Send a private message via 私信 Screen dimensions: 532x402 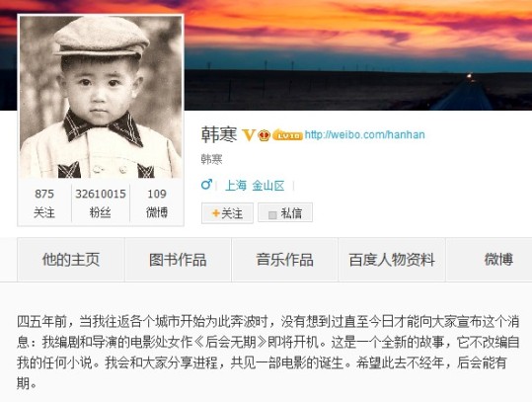285,213
